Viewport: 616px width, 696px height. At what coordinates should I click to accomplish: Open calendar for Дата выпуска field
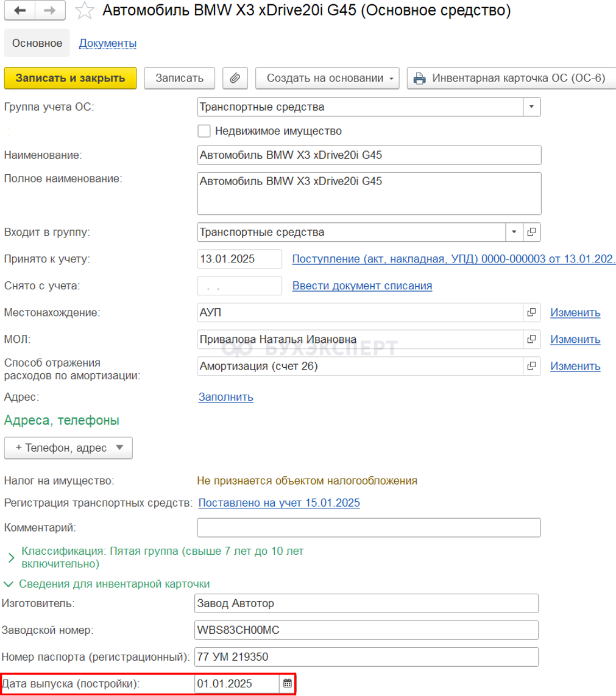click(x=288, y=684)
